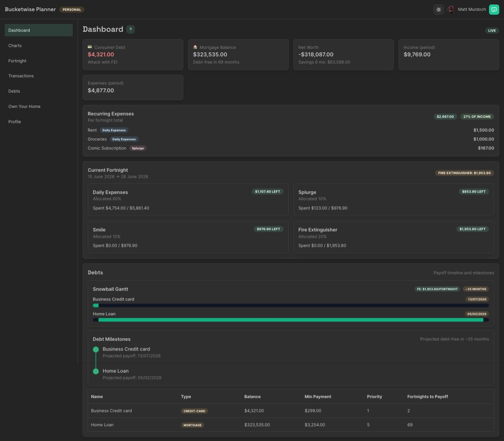This screenshot has width=504, height=441.
Task: Open the Net Worth summary card
Action: point(343,55)
